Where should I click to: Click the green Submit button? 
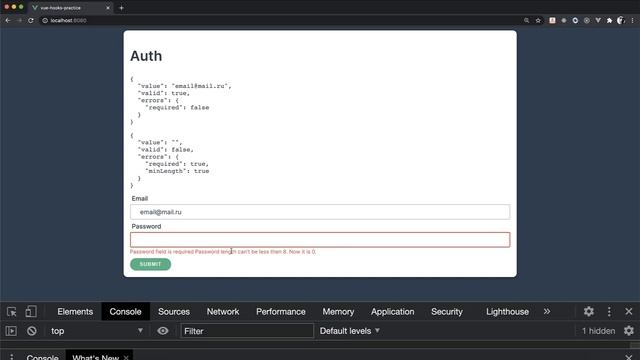151,264
